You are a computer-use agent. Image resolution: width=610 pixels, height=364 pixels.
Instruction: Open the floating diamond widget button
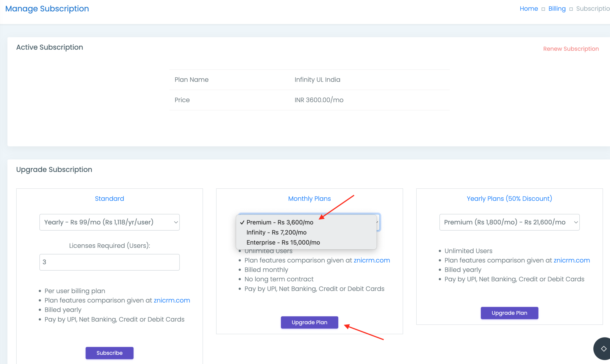[603, 349]
